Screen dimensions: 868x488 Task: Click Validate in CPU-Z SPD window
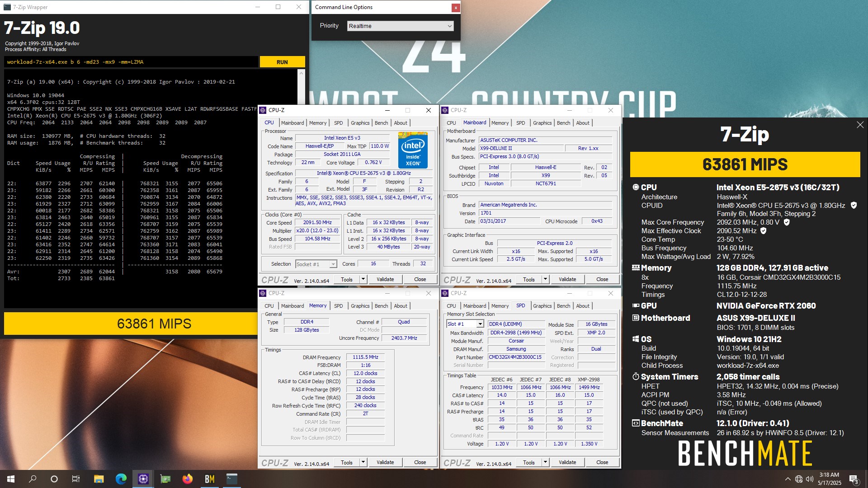(x=567, y=462)
